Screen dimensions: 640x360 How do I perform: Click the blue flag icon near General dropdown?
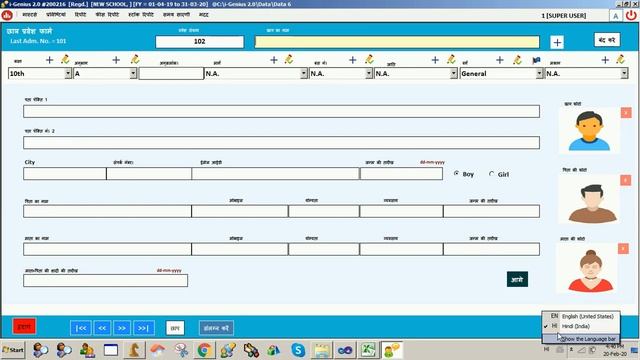[536, 60]
